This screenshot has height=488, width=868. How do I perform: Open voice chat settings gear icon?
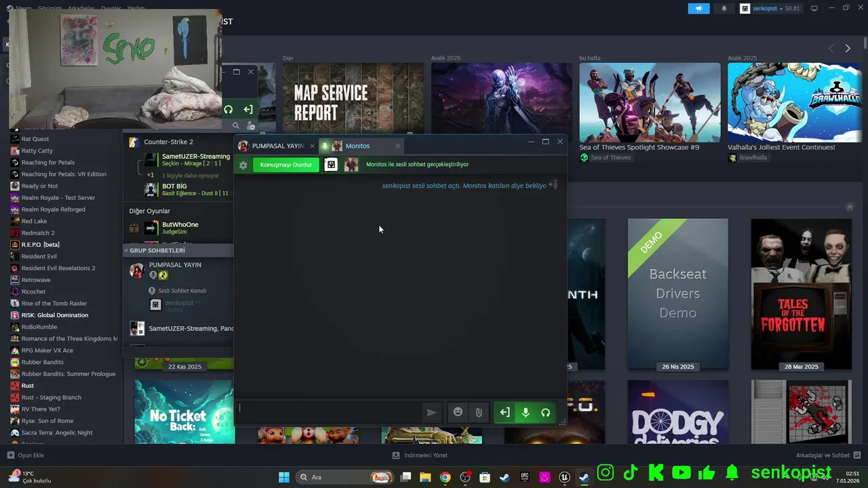click(x=243, y=165)
